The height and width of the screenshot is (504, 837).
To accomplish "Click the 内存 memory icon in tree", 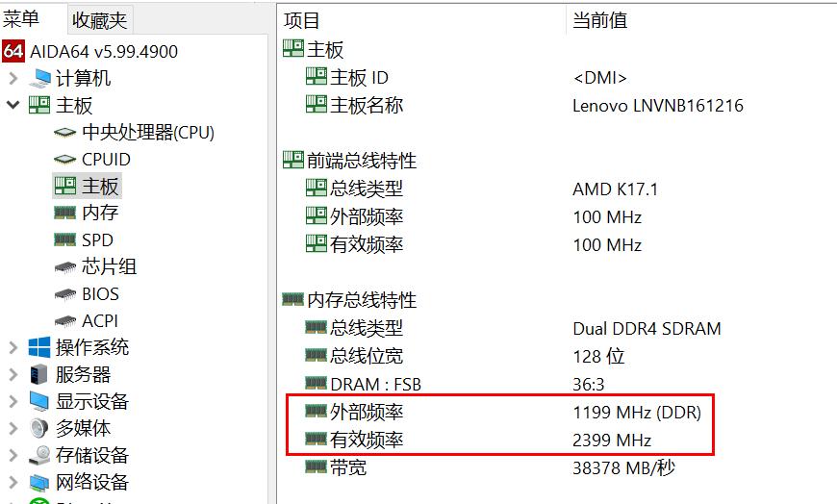I will click(x=65, y=213).
